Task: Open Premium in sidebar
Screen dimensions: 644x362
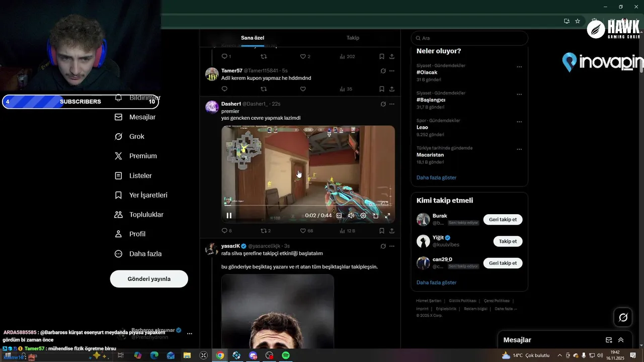Action: tap(136, 156)
